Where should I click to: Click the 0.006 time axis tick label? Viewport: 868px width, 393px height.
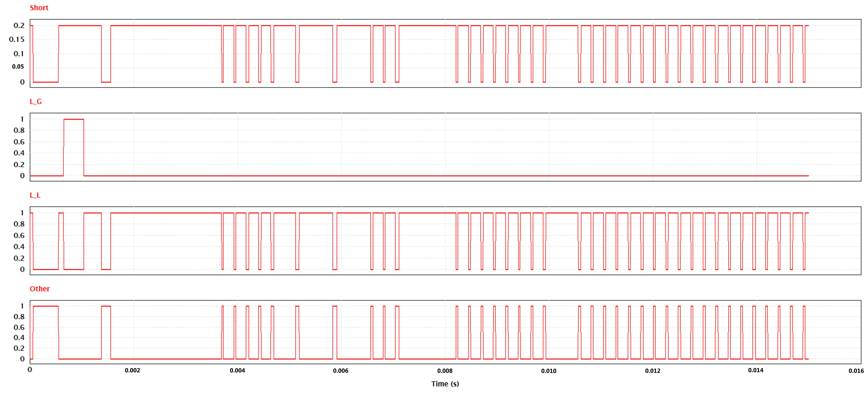click(341, 371)
